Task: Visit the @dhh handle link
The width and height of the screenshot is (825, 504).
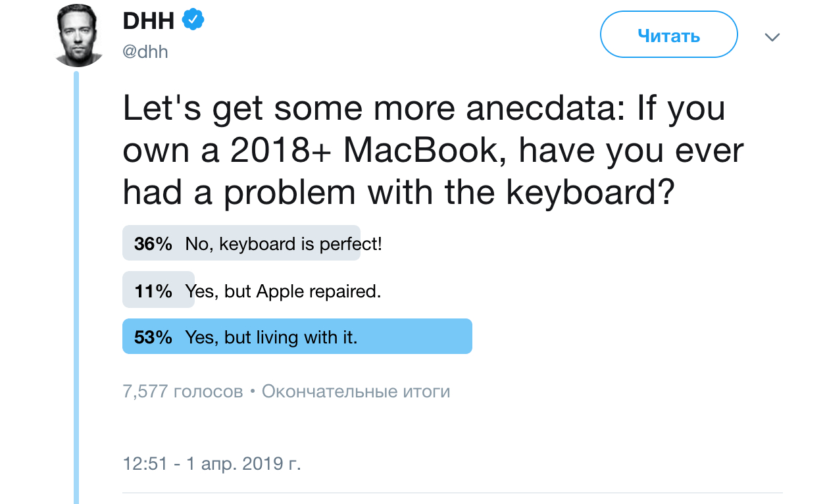Action: tap(145, 52)
